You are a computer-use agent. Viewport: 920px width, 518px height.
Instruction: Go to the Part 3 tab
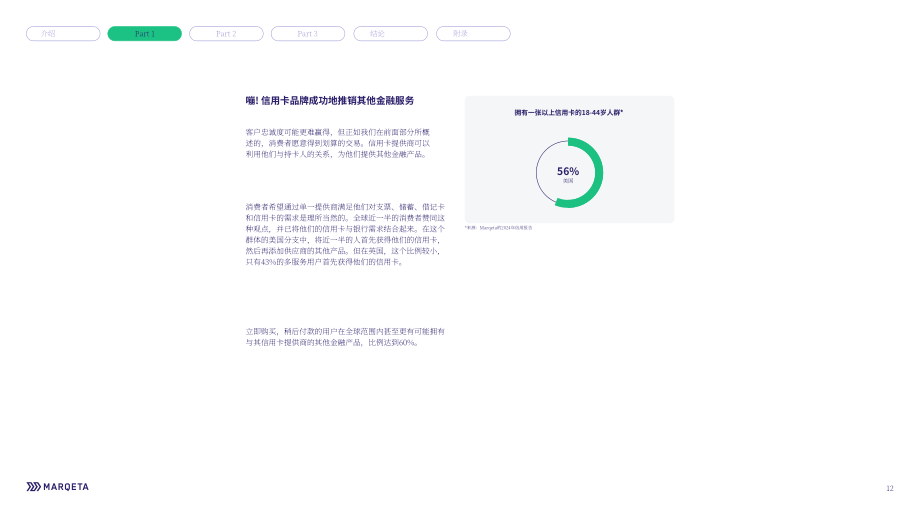(x=307, y=33)
